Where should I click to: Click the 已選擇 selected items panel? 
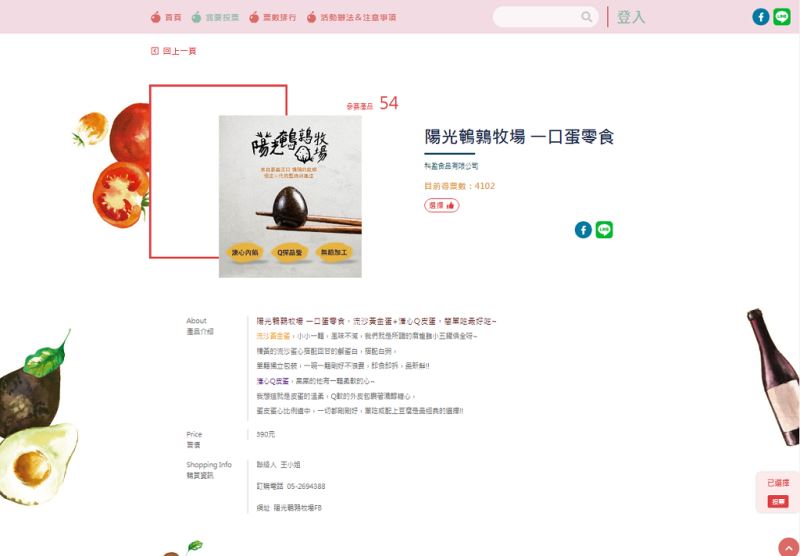(778, 492)
